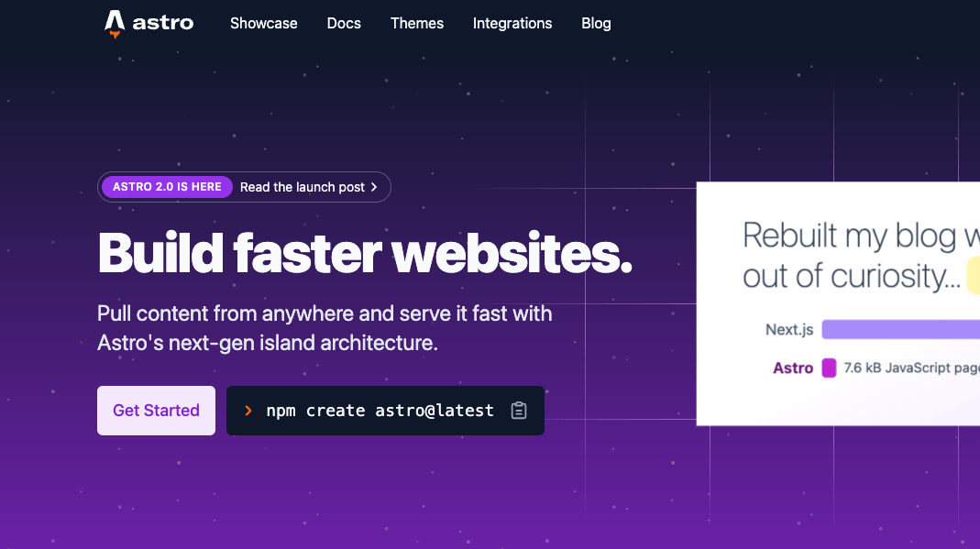Click the Get Started button
This screenshot has height=549, width=980.
[x=156, y=411]
